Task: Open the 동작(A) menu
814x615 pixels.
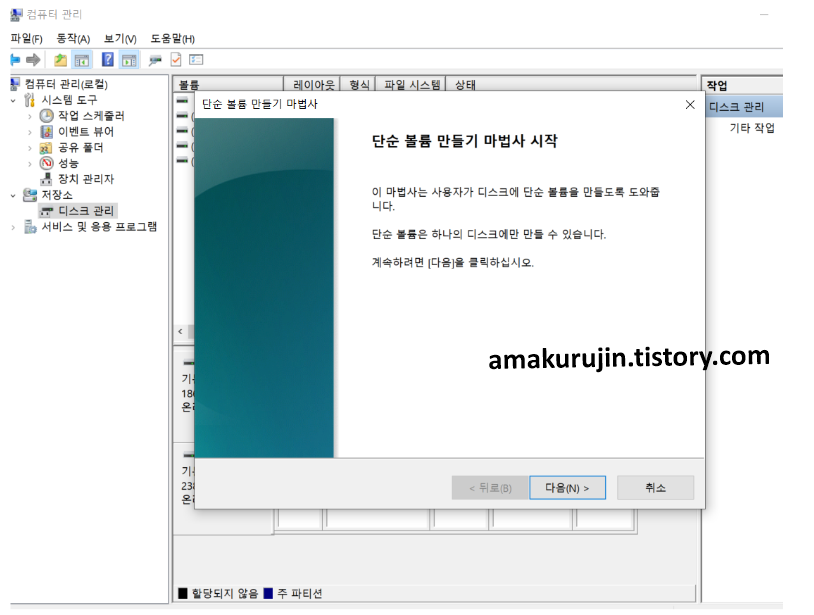Action: [x=73, y=38]
